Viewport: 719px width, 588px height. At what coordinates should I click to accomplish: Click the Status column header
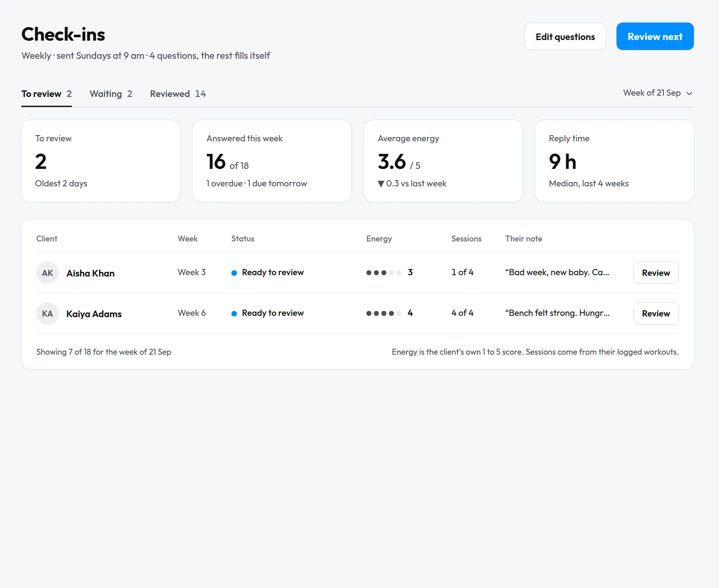243,238
